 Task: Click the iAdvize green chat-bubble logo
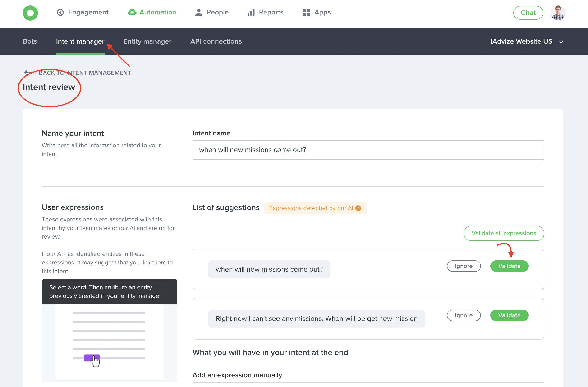[30, 13]
